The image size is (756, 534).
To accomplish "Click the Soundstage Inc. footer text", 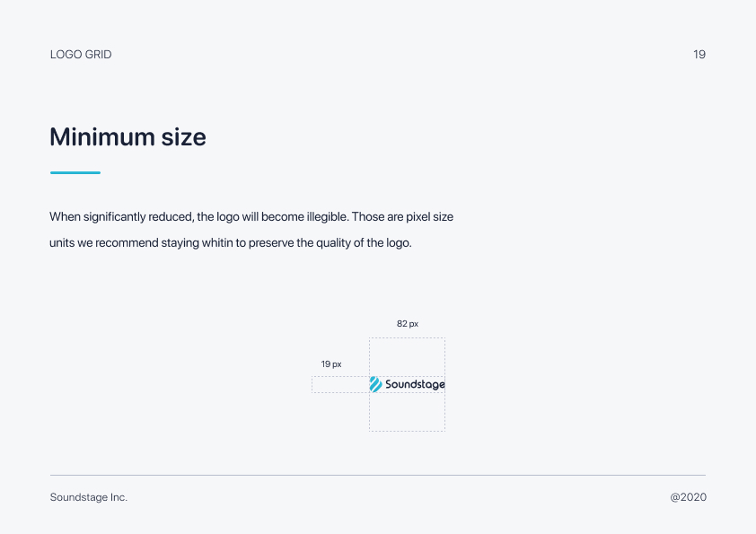I will [89, 497].
